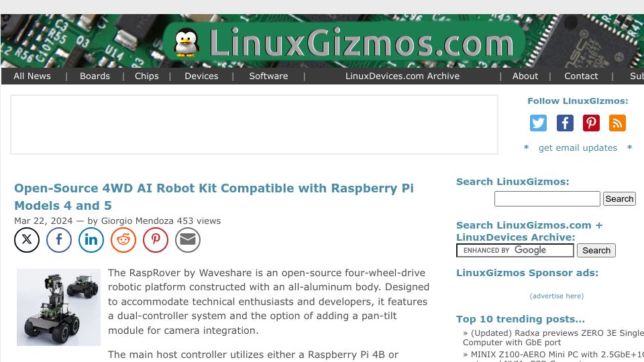The image size is (644, 362).
Task: Open the Devices menu item
Action: coord(201,76)
